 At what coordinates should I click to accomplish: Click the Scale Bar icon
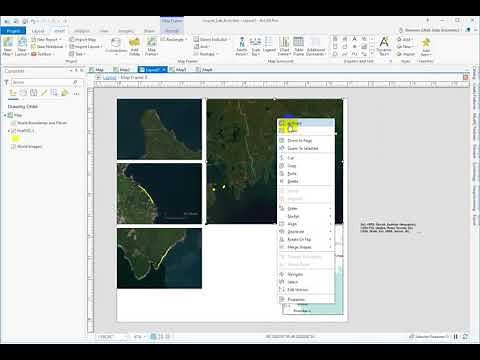coord(256,46)
